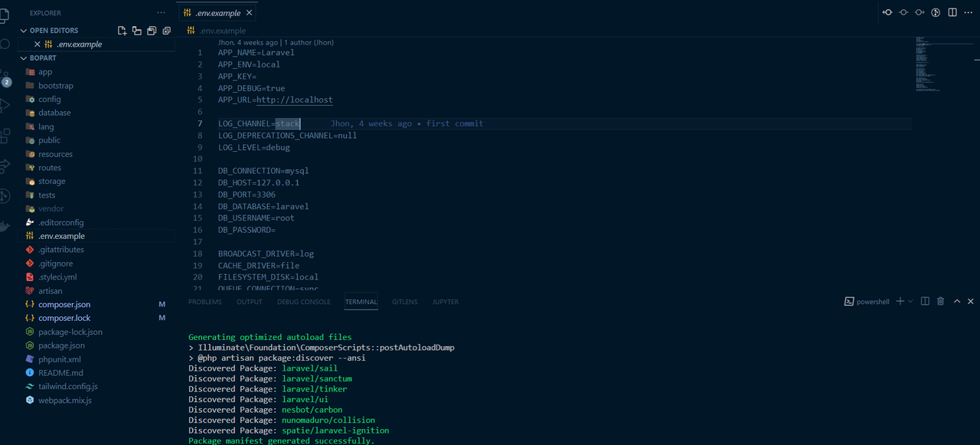Open Explorer views and more actions ellipsis
Screen dimensions: 980x445
click(x=161, y=13)
